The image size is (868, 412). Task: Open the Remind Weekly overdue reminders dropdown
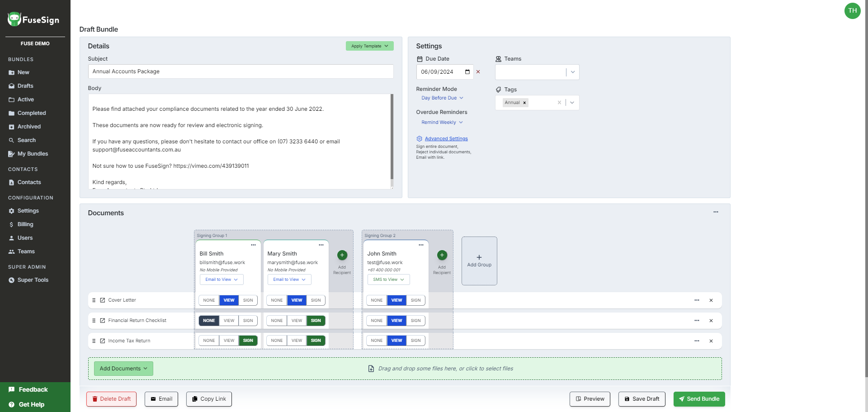coord(442,123)
